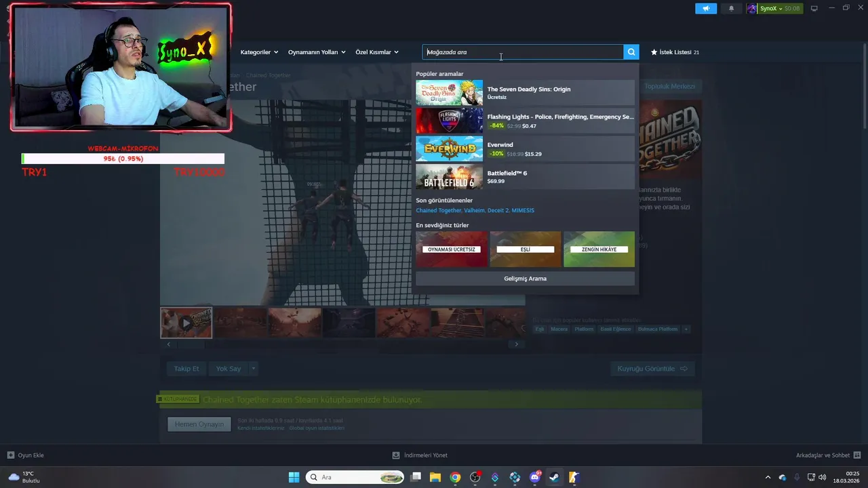Click the İstek Listesi star icon
The image size is (868, 488).
[x=654, y=52]
